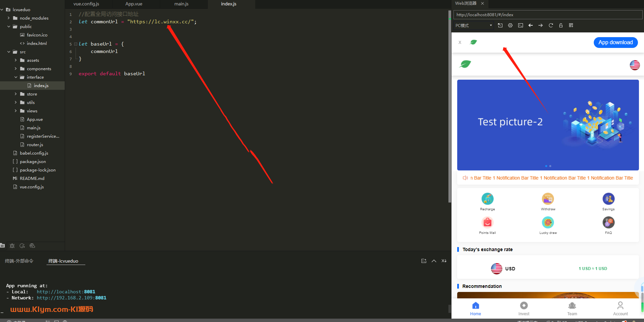Open package.json in the file tree
This screenshot has width=644, height=322.
click(x=33, y=162)
